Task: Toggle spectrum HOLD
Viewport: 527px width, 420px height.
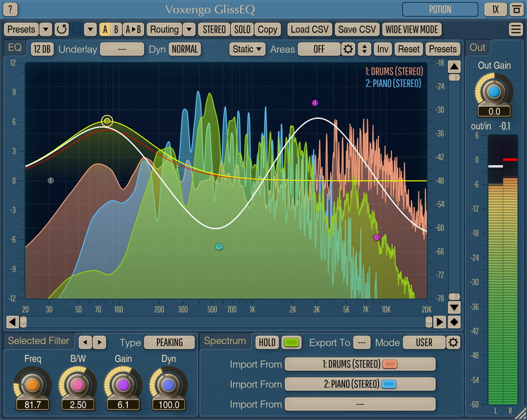Action: click(x=267, y=342)
